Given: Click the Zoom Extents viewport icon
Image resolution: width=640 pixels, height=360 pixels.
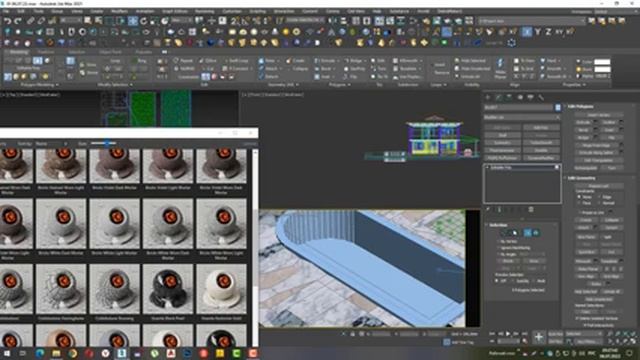Looking at the screenshot, I should [626, 333].
